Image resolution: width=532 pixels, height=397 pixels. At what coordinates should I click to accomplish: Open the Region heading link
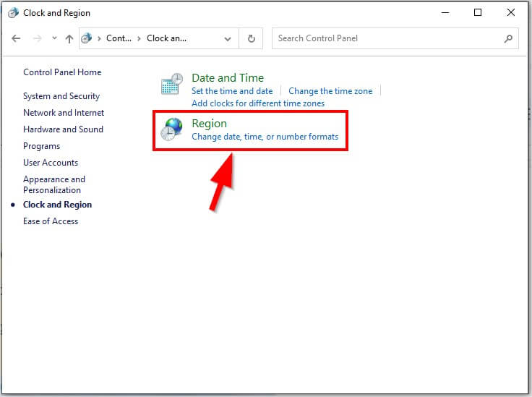(x=210, y=124)
